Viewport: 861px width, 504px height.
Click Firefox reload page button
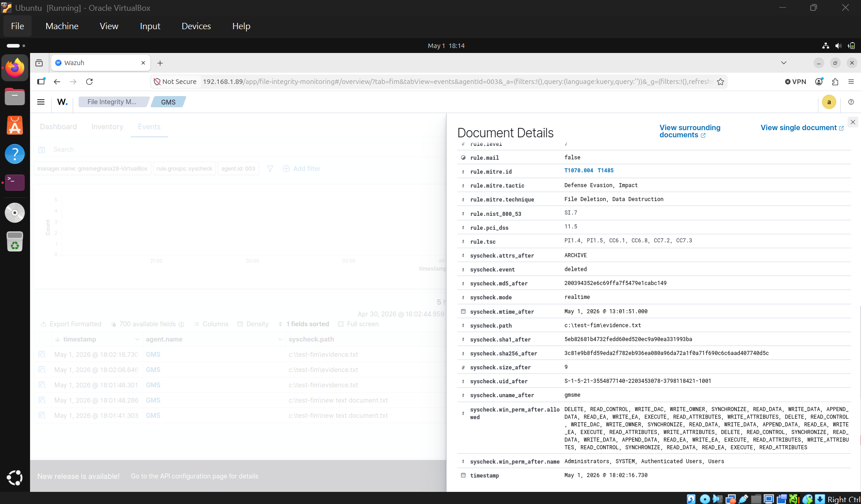(x=89, y=82)
